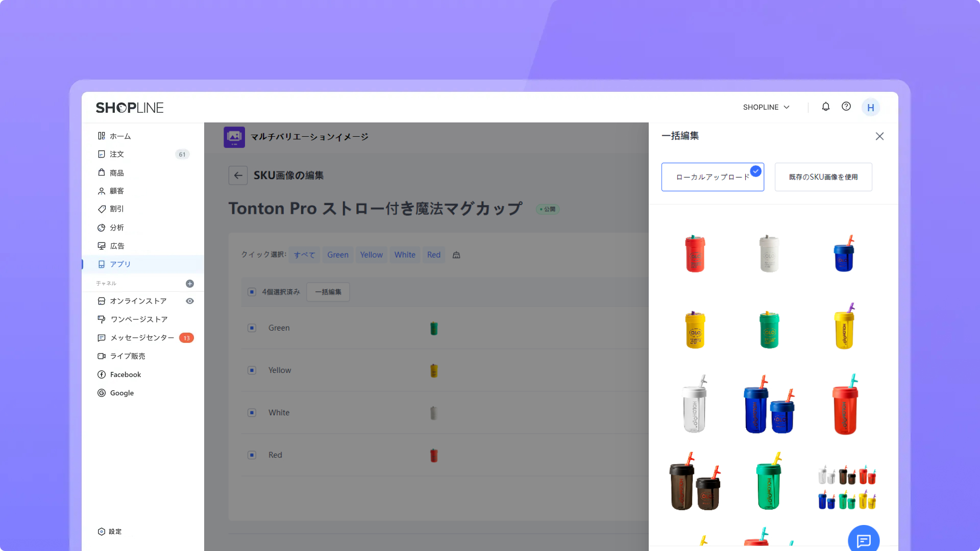Click the notifications bell icon
The height and width of the screenshot is (551, 980).
click(825, 107)
